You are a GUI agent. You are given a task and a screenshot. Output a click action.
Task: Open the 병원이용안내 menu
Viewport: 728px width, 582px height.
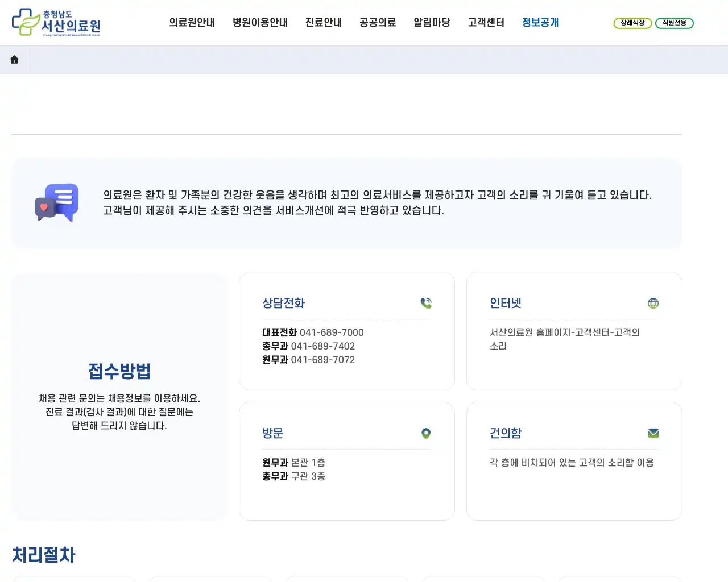pos(260,23)
